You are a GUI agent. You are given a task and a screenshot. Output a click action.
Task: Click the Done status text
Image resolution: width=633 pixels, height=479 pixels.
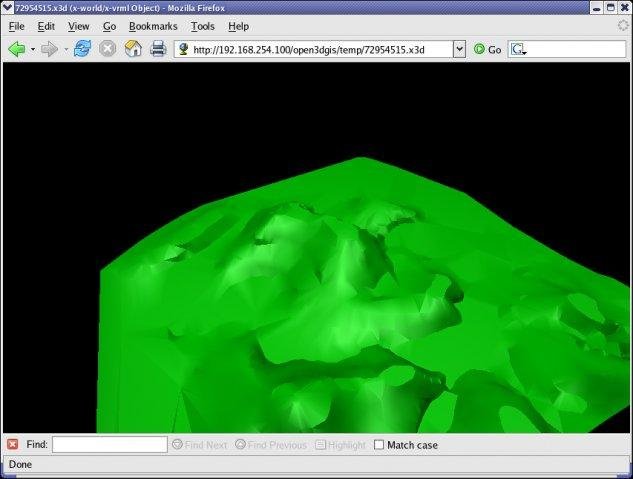click(20, 464)
